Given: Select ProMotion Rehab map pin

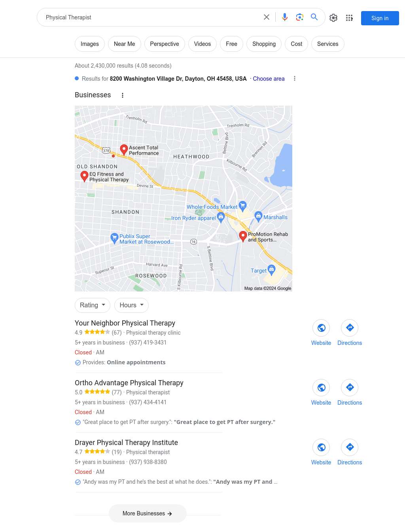Looking at the screenshot, I should point(243,237).
